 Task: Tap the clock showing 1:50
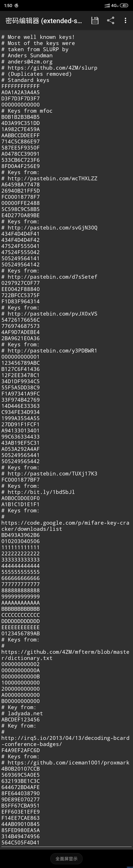click(8, 5)
